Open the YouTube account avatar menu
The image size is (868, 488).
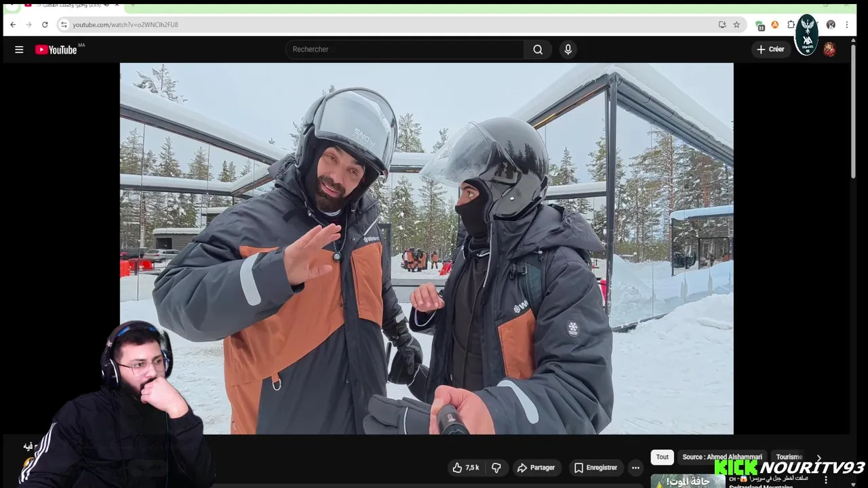(829, 49)
